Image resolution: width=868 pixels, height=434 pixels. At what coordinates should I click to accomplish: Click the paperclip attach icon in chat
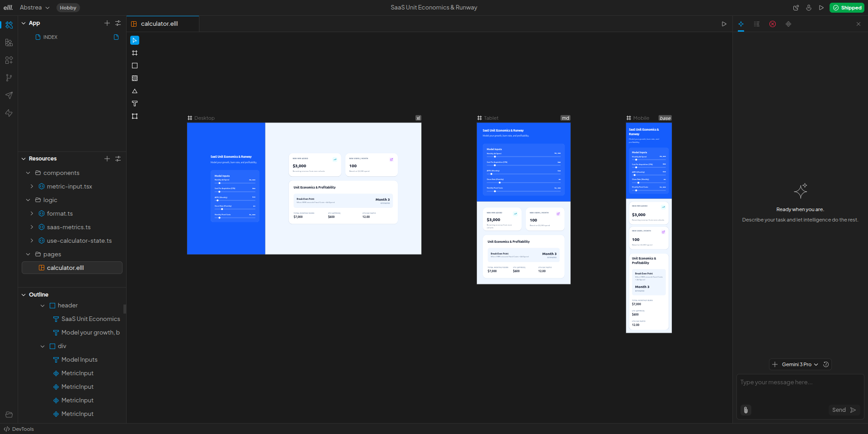click(746, 410)
